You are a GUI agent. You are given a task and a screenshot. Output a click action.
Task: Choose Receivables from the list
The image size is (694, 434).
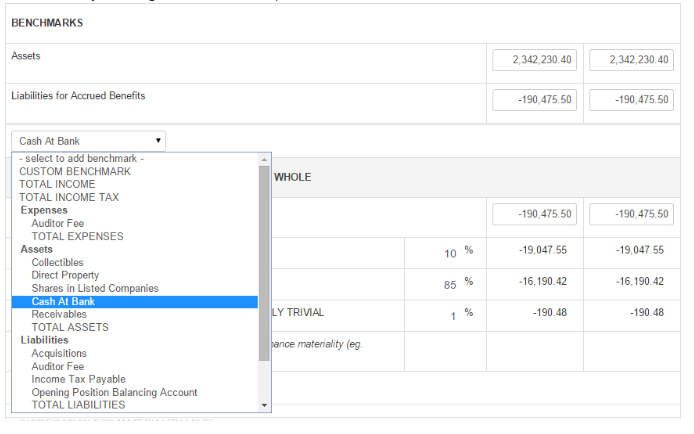(x=58, y=315)
